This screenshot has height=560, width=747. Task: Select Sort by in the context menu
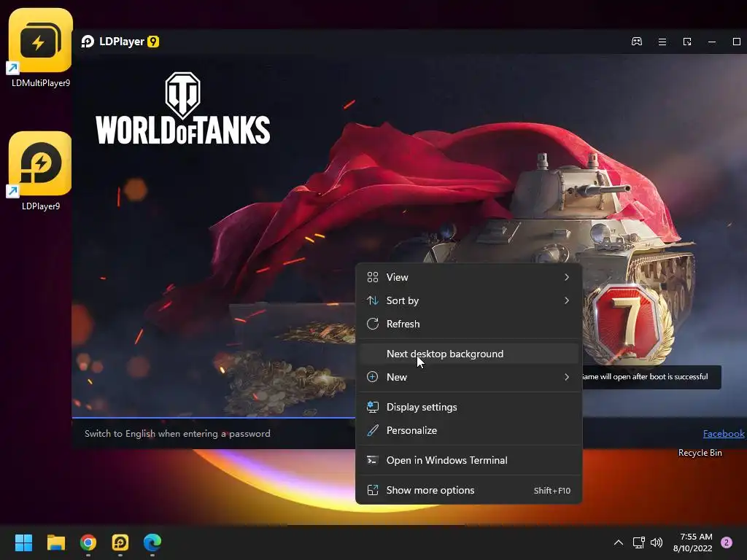[x=469, y=300]
